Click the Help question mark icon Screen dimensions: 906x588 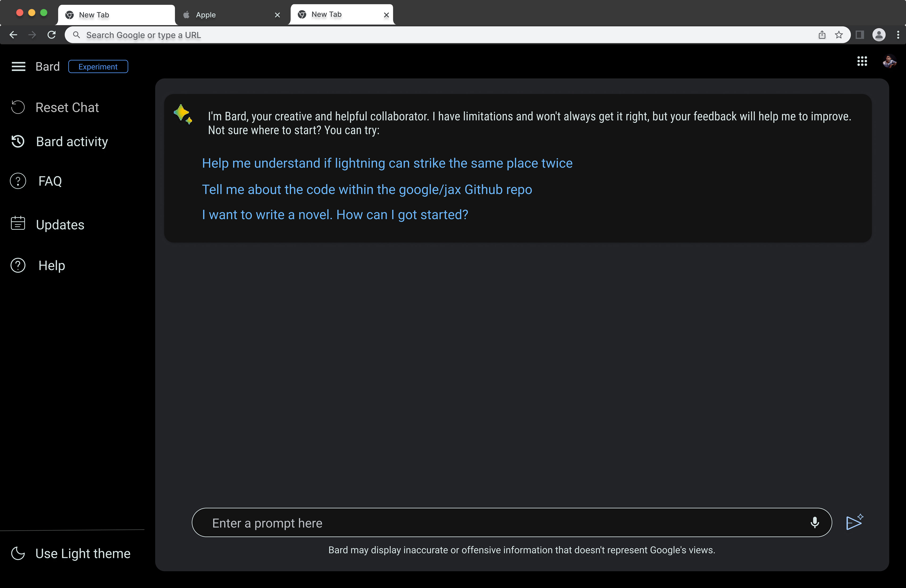[x=18, y=265]
